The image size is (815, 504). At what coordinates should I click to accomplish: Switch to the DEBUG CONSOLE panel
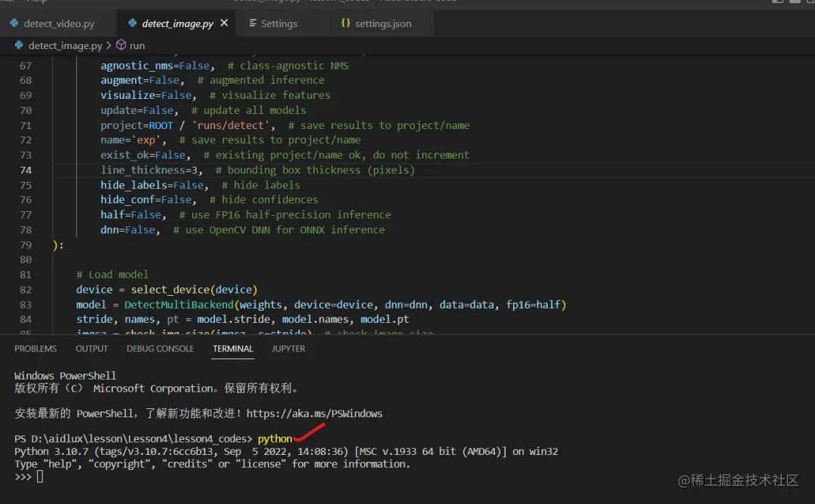[x=160, y=349]
